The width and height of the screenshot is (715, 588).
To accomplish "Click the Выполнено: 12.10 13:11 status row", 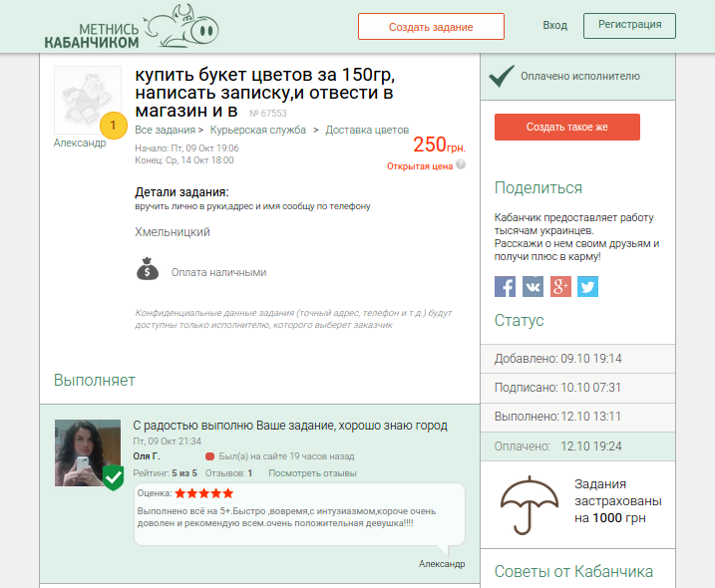I will click(577, 417).
